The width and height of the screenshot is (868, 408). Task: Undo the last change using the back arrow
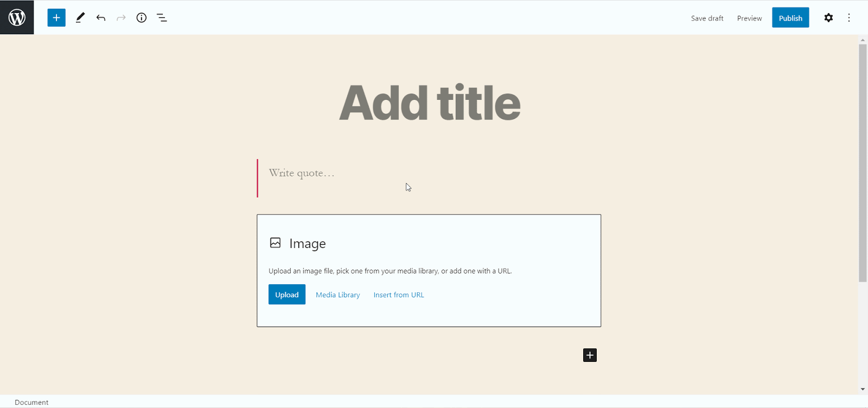coord(100,17)
